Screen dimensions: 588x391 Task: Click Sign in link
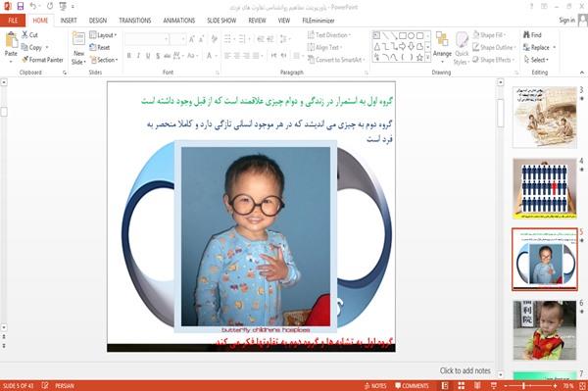[x=566, y=21]
